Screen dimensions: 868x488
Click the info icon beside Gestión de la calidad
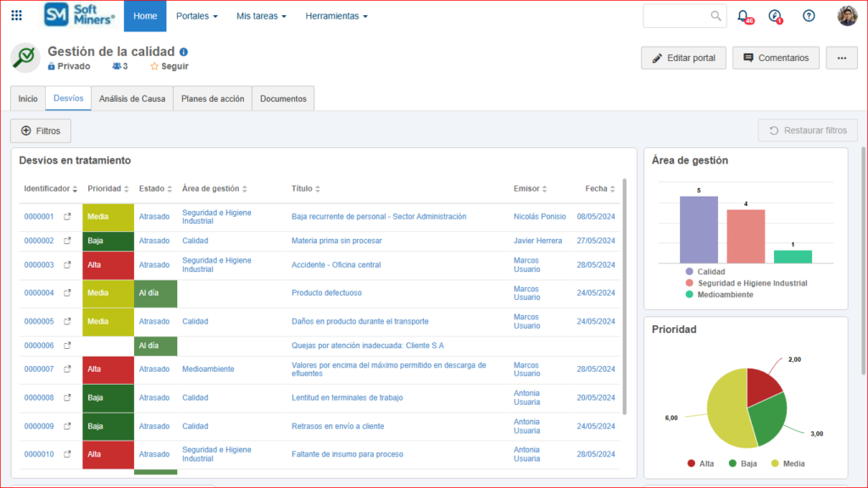[x=184, y=52]
